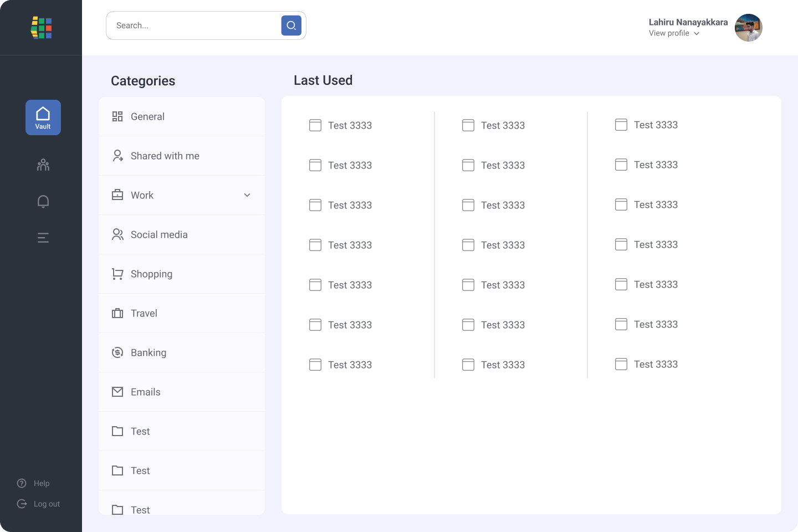Open the Shopping category
Image resolution: width=798 pixels, height=532 pixels.
(x=151, y=274)
